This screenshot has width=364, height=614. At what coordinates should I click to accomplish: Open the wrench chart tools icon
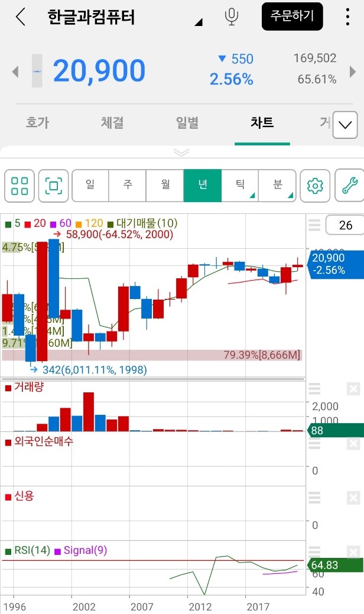[349, 186]
